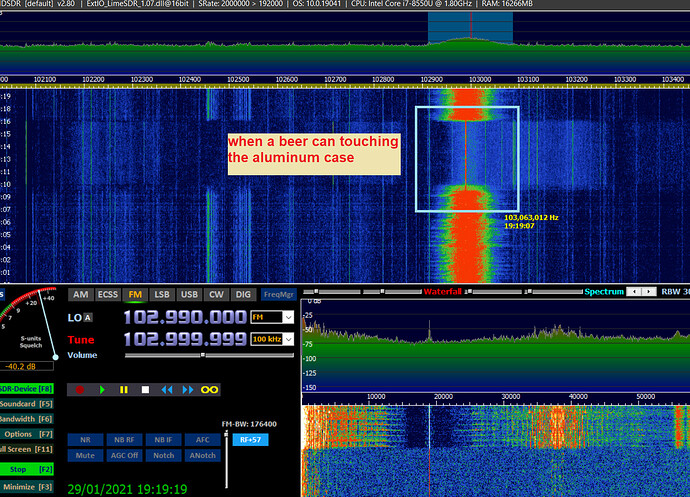Open Bandwidth [F6] settings
The height and width of the screenshot is (497, 690).
[x=26, y=419]
